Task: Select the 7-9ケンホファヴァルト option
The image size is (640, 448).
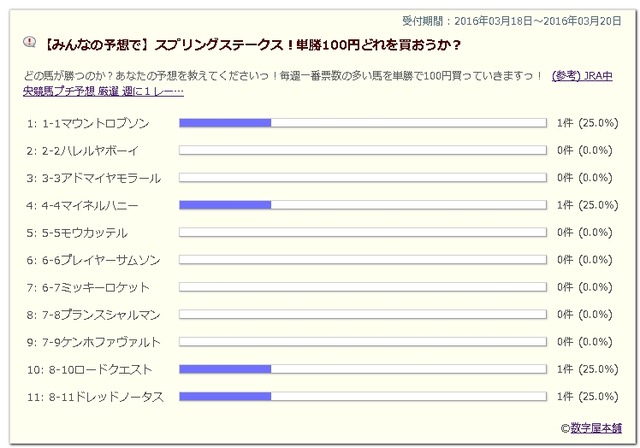Action: [x=100, y=342]
